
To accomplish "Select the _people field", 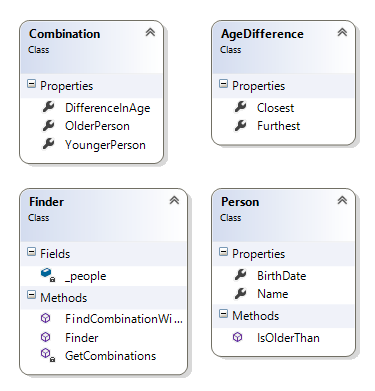I will pyautogui.click(x=85, y=276).
